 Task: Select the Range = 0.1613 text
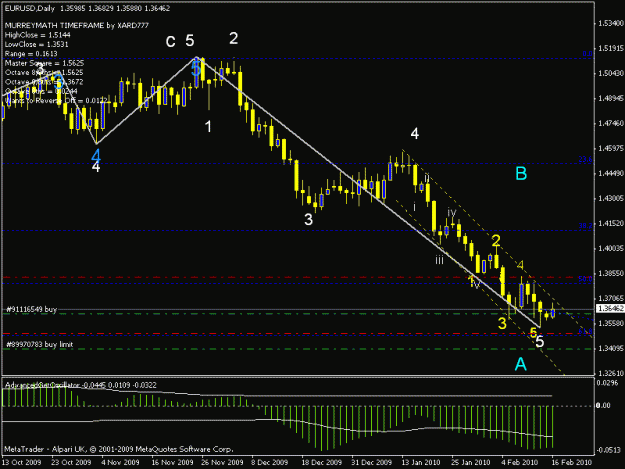point(31,54)
